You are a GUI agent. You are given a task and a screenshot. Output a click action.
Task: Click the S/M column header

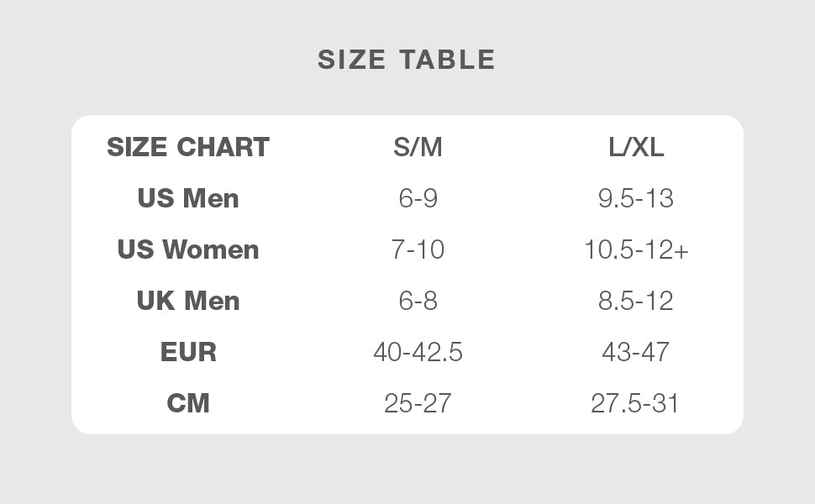pyautogui.click(x=418, y=147)
